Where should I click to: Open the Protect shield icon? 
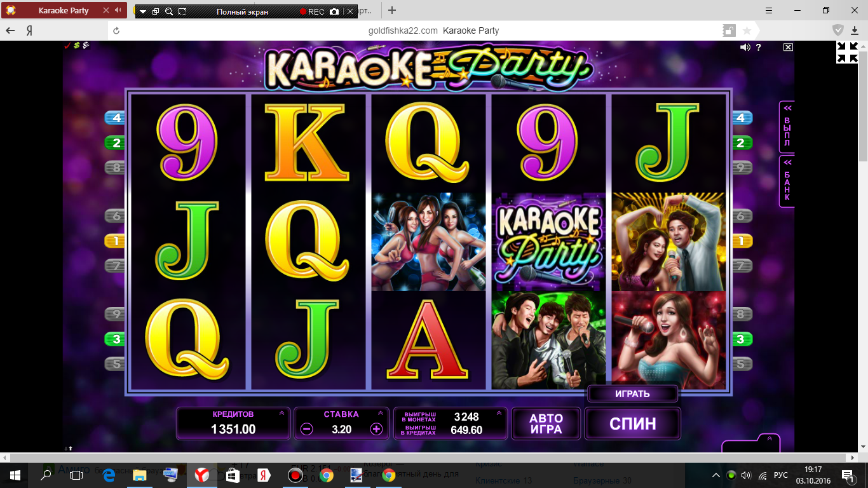[x=839, y=30]
